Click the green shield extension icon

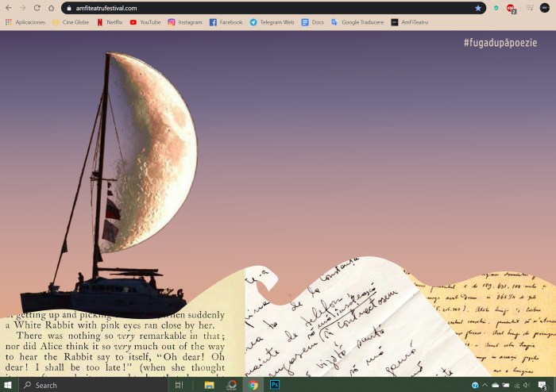496,8
